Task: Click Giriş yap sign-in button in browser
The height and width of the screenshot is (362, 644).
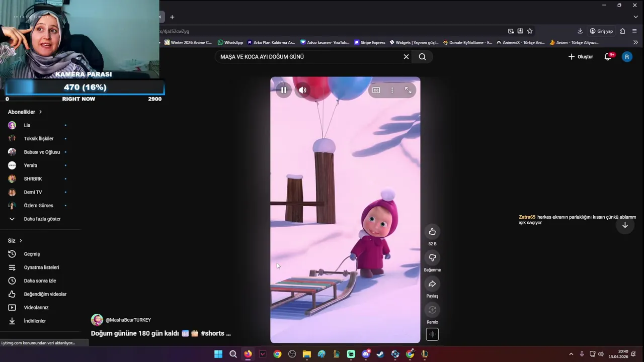Action: coord(601,31)
